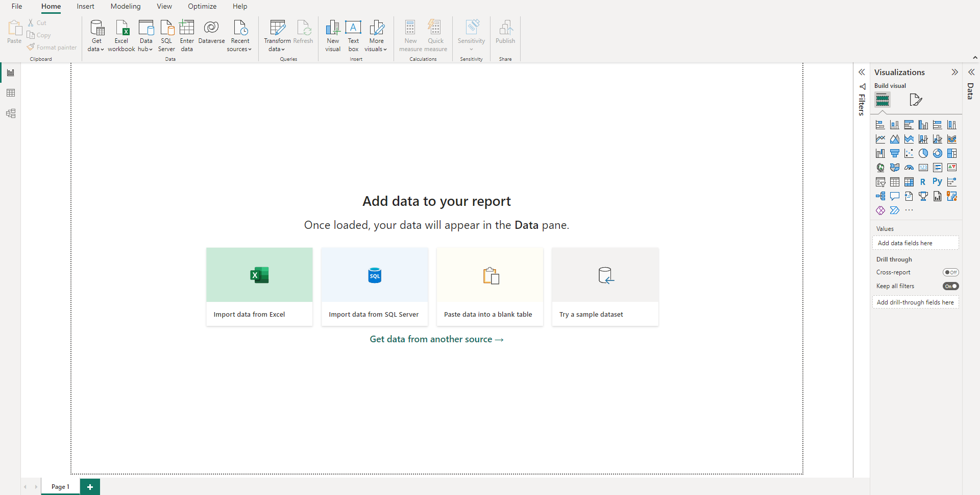Select the Stacked bar chart visual
The height and width of the screenshot is (495, 980).
click(x=880, y=125)
